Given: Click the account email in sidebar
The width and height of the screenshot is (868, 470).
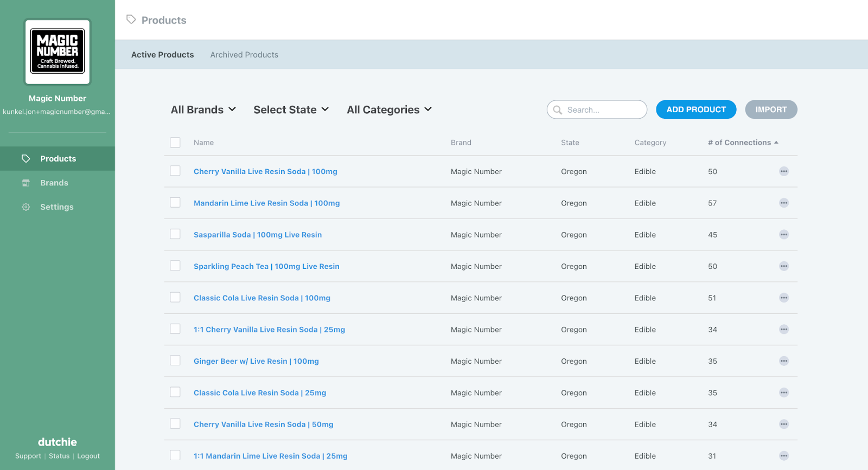Looking at the screenshot, I should click(x=56, y=112).
